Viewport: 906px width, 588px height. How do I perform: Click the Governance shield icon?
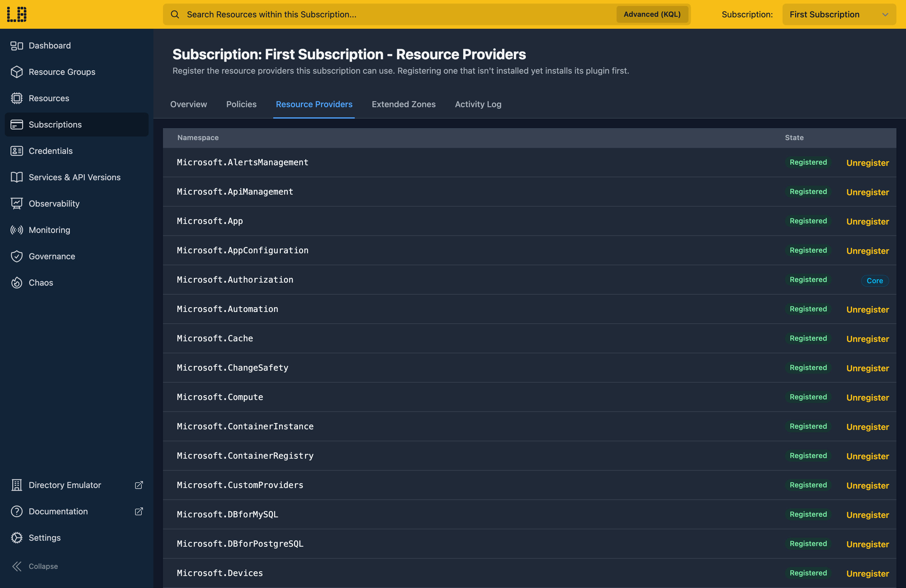(17, 256)
